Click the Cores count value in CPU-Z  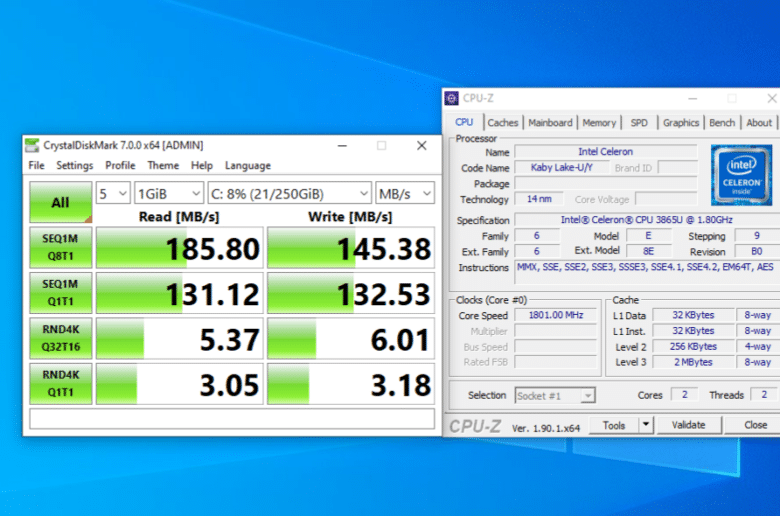(x=684, y=395)
